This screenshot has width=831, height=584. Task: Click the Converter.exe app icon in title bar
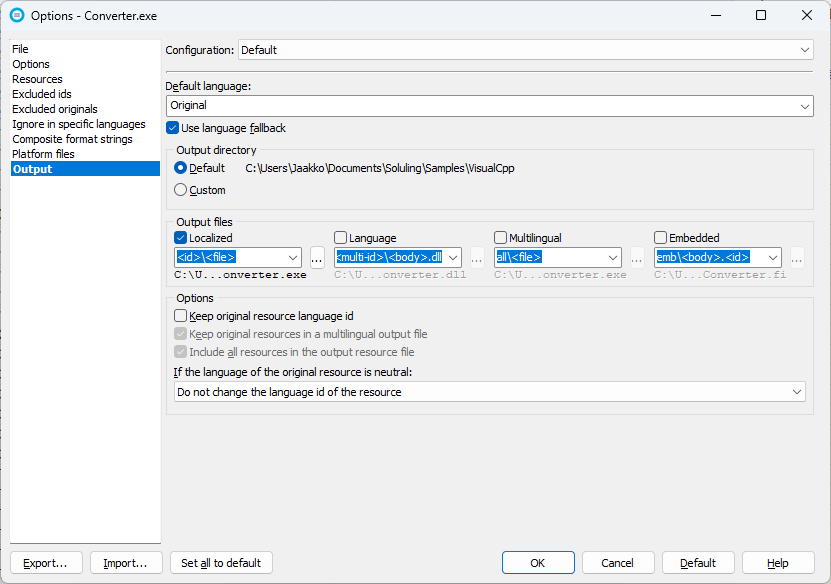pos(17,15)
